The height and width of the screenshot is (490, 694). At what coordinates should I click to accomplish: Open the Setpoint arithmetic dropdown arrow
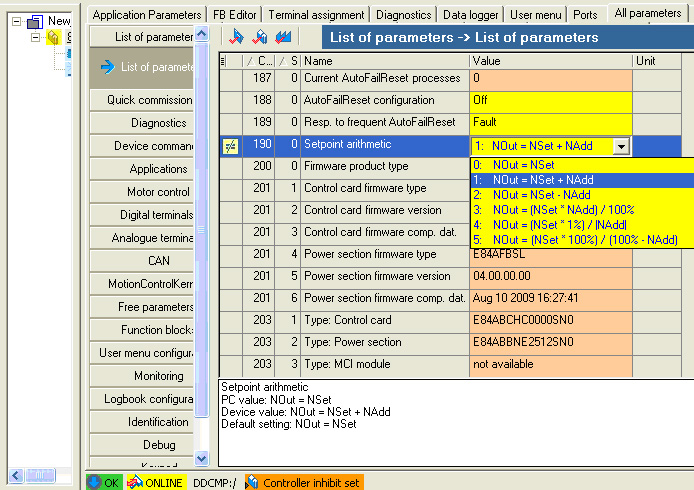(x=621, y=146)
